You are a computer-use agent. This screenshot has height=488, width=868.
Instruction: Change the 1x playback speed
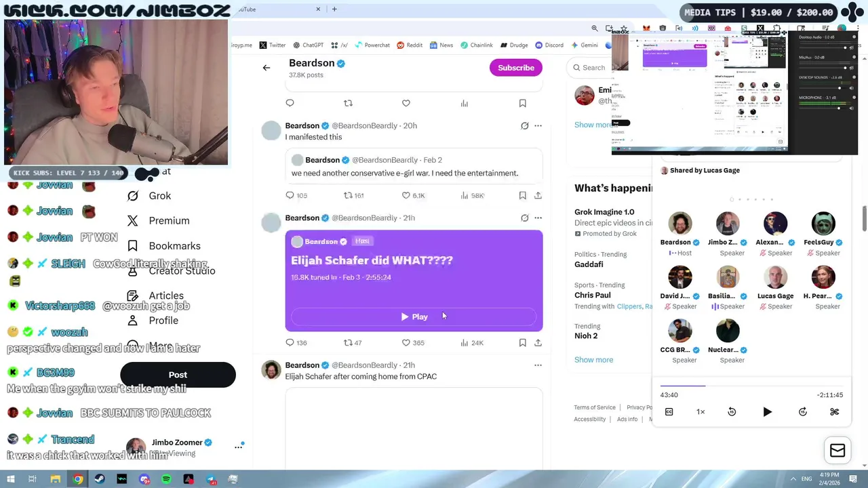701,412
